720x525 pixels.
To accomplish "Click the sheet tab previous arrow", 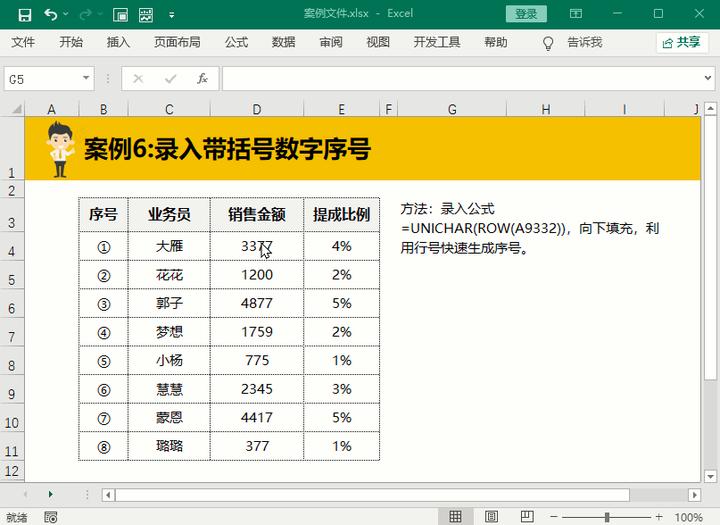I will click(x=25, y=494).
